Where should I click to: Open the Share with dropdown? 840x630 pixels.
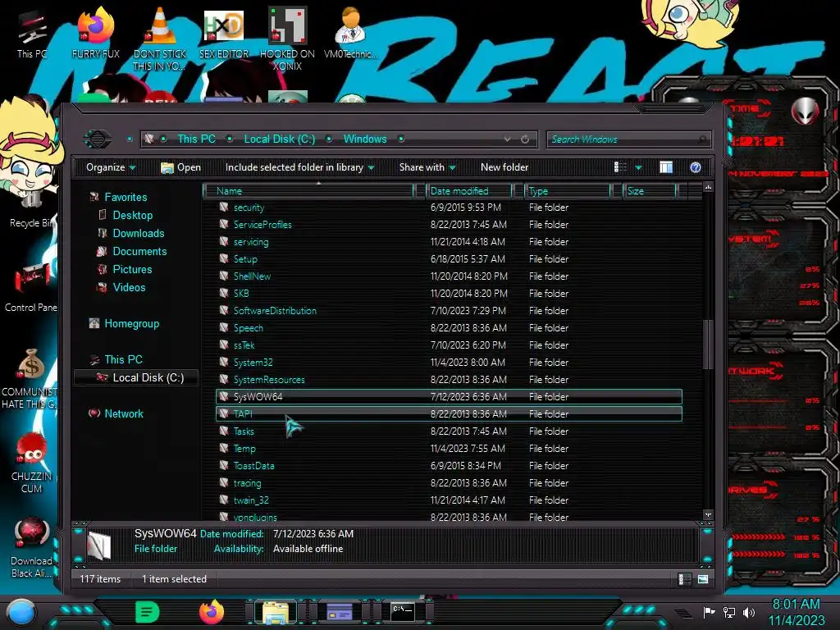pyautogui.click(x=427, y=167)
